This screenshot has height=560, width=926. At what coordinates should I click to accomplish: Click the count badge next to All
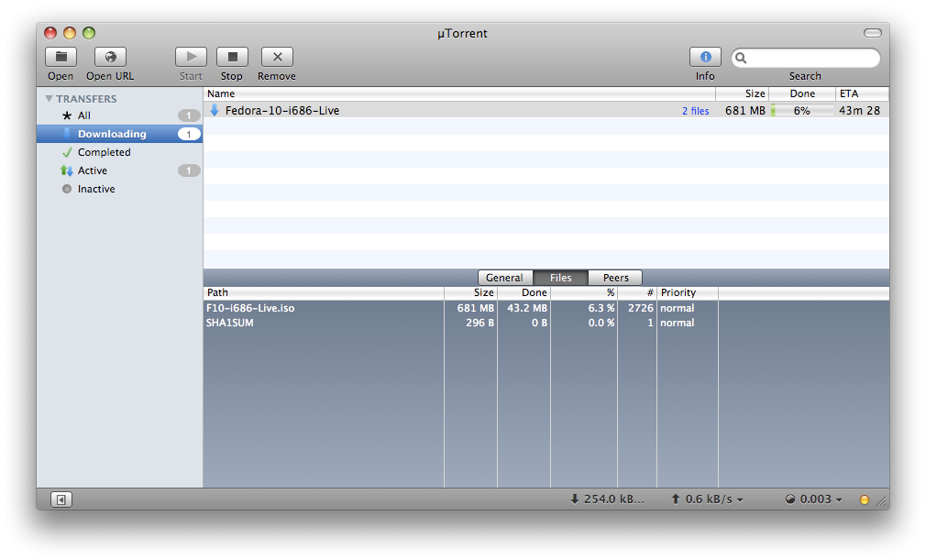click(x=189, y=115)
